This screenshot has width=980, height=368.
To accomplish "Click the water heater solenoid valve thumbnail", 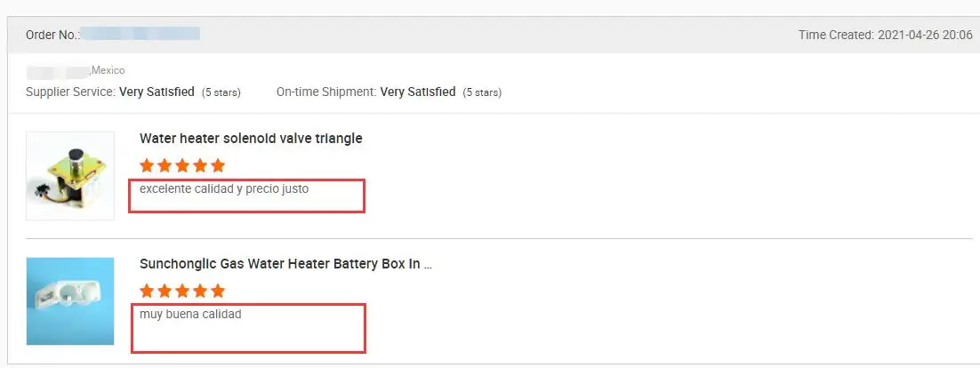I will (x=70, y=176).
